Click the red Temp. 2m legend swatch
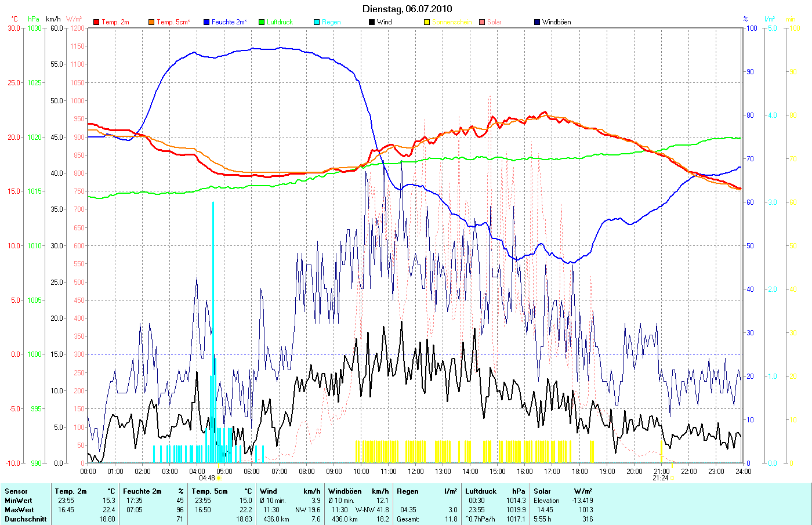 [x=96, y=22]
